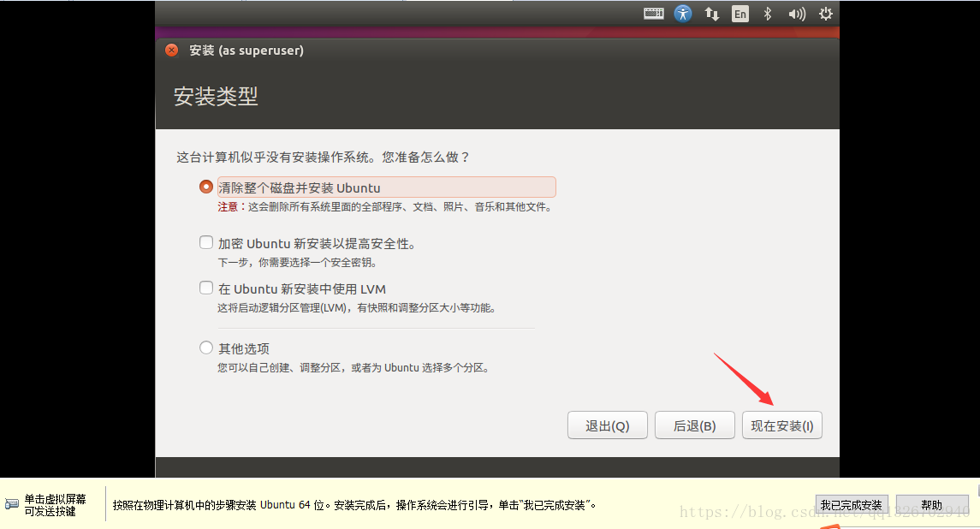Open the accessibility menu icon
This screenshot has width=980, height=529.
[682, 14]
